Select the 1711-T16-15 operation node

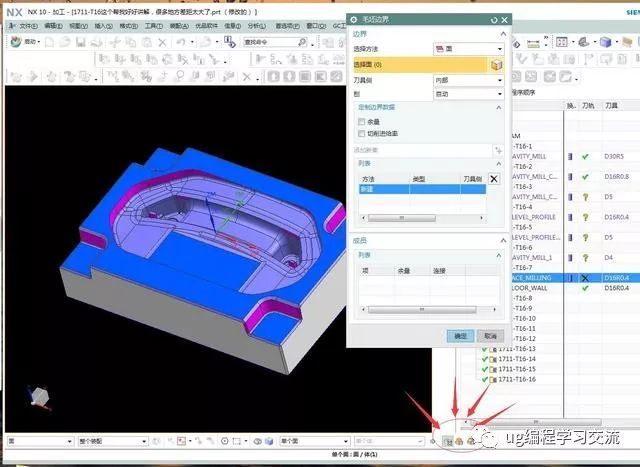tap(517, 369)
